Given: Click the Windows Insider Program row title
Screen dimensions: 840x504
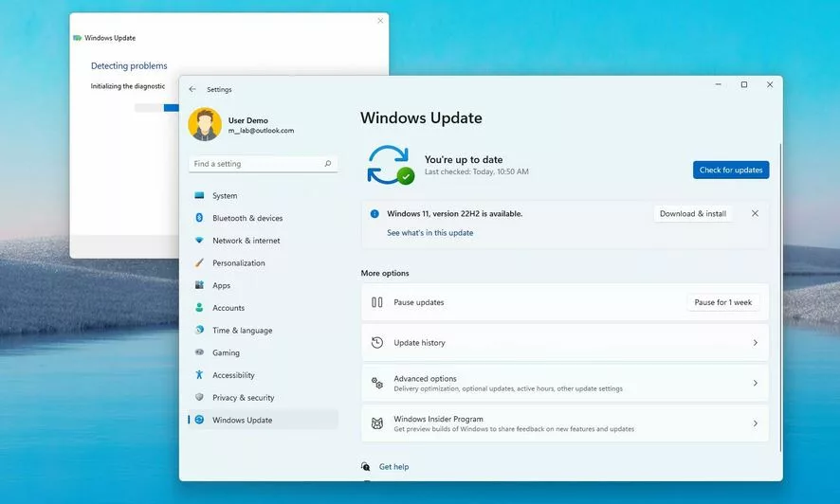Looking at the screenshot, I should pos(438,419).
